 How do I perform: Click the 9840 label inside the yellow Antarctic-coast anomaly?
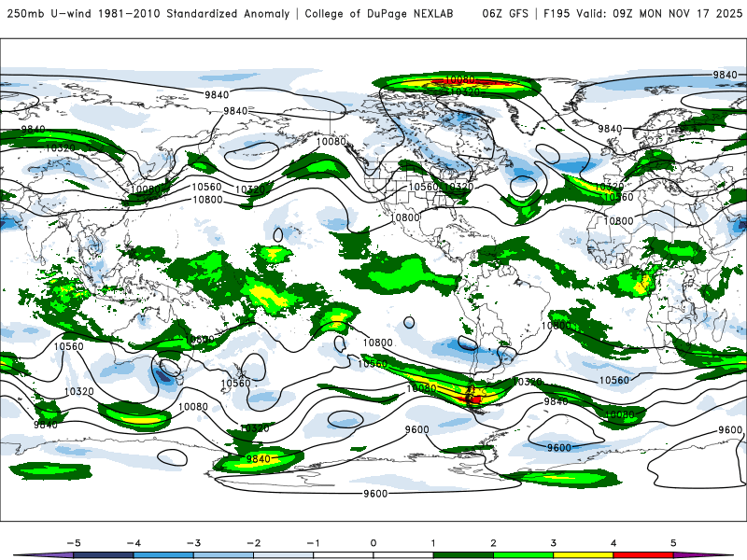tap(258, 459)
